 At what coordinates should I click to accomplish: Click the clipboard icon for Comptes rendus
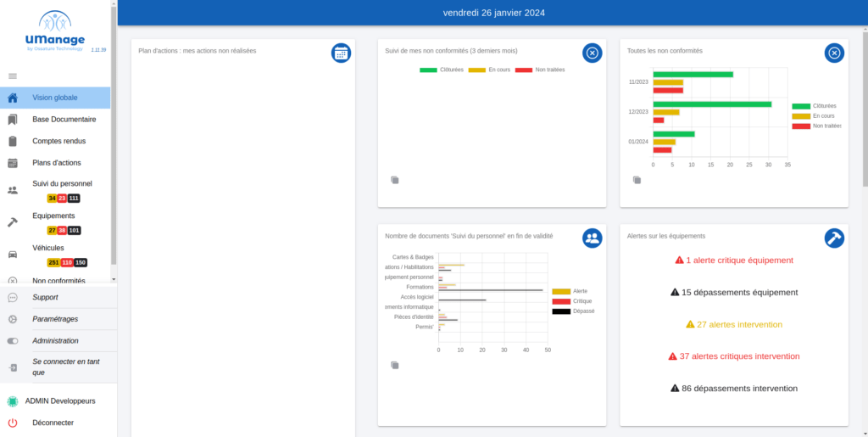[13, 141]
